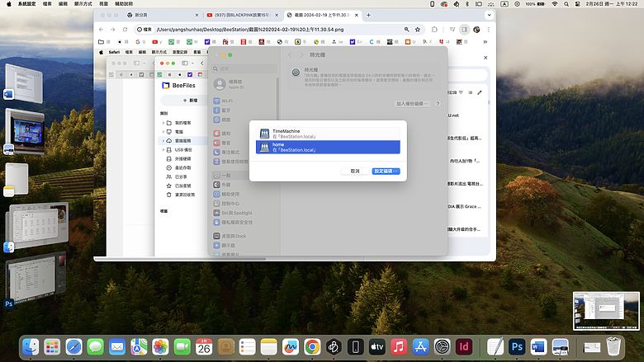Click the date and time in the menu bar

612,3
